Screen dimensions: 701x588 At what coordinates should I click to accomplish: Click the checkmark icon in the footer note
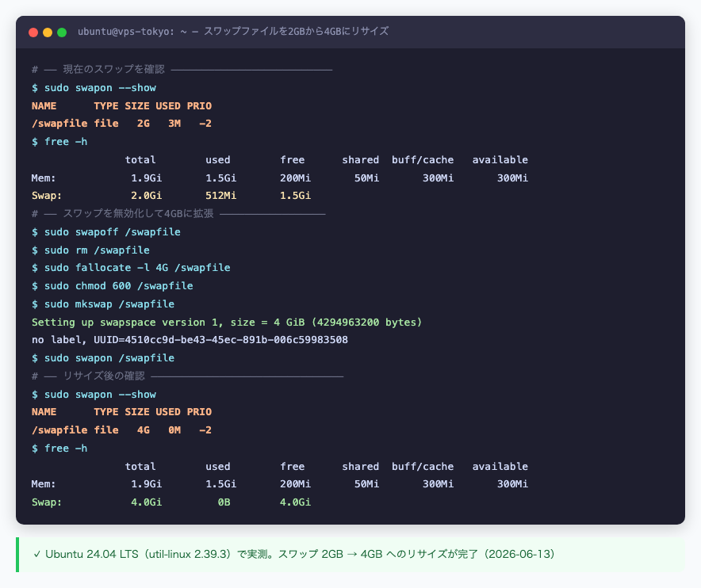pyautogui.click(x=37, y=555)
